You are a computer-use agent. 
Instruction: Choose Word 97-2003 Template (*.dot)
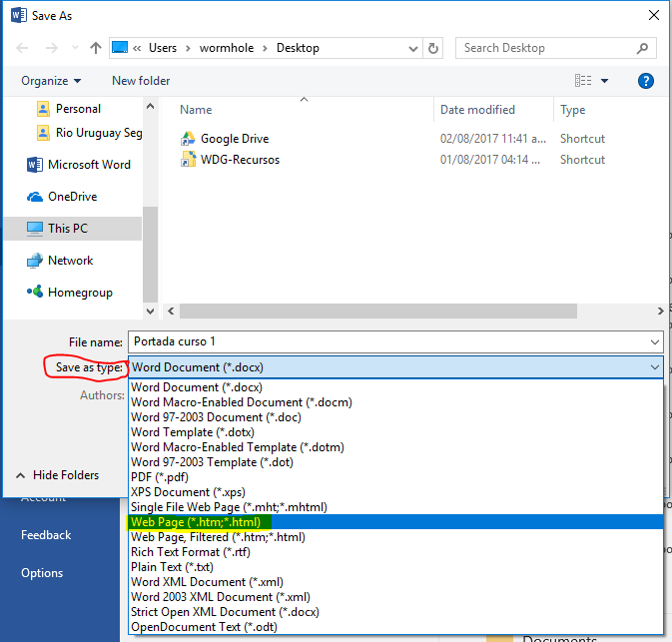click(395, 462)
